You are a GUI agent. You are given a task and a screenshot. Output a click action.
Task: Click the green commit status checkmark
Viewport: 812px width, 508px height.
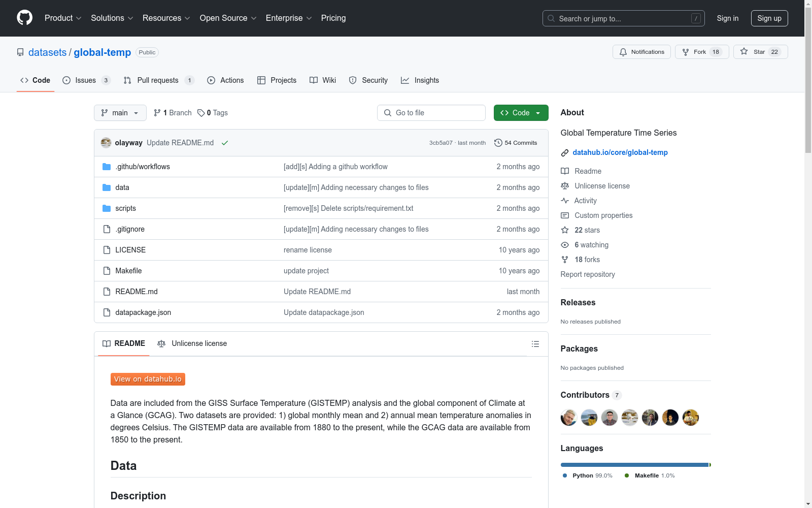225,143
